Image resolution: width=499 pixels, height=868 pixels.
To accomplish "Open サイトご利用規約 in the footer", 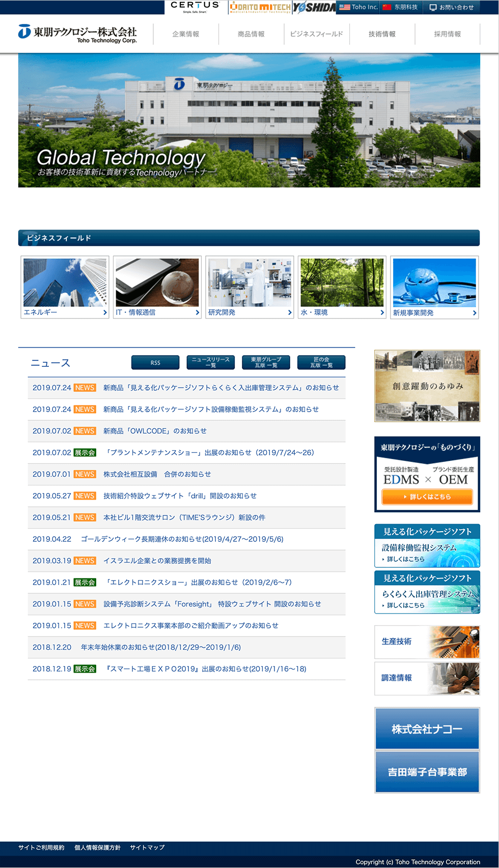I will pyautogui.click(x=41, y=848).
